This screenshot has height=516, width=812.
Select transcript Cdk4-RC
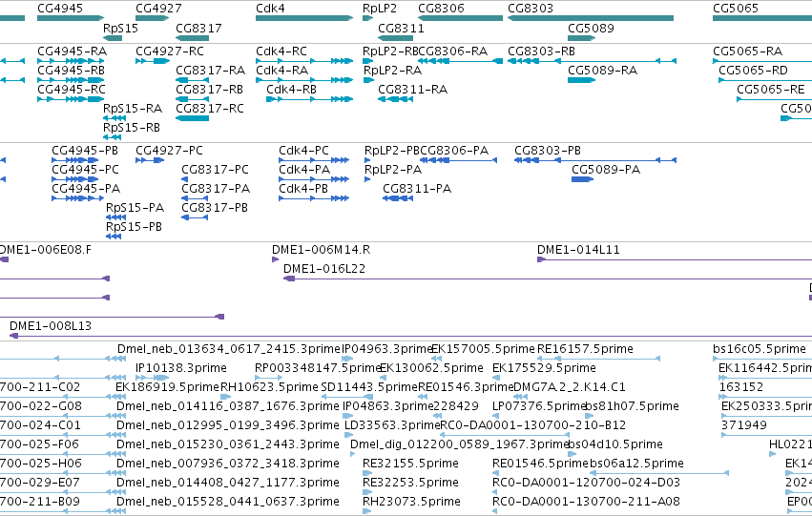(x=304, y=61)
